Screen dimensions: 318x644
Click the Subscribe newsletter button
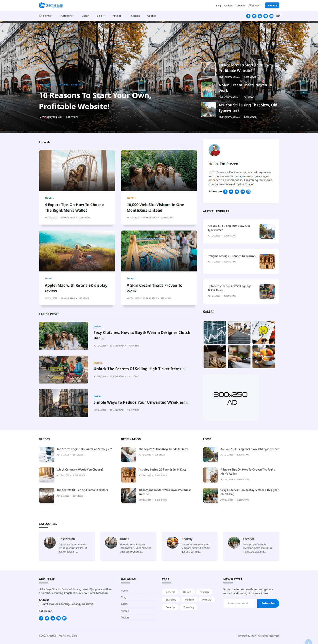(x=268, y=603)
